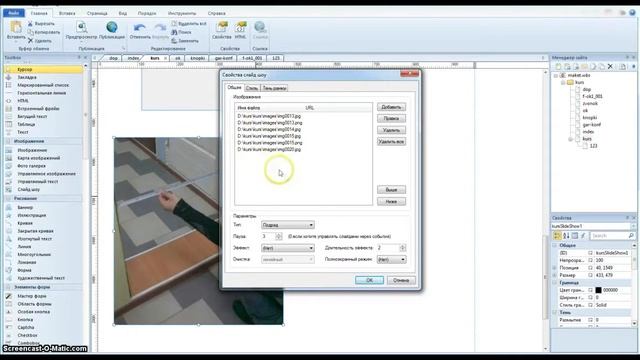Click the Отменить (Undo) arrow icon

click(x=140, y=28)
